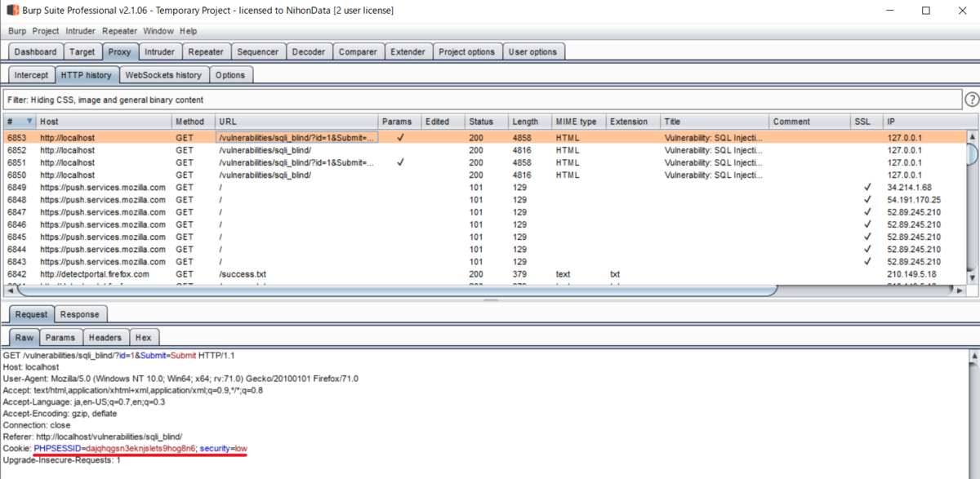
Task: Select history row 6852
Action: [x=483, y=150]
